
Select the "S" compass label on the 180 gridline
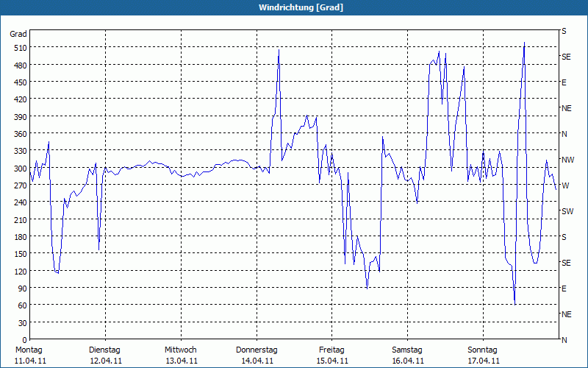(x=564, y=237)
